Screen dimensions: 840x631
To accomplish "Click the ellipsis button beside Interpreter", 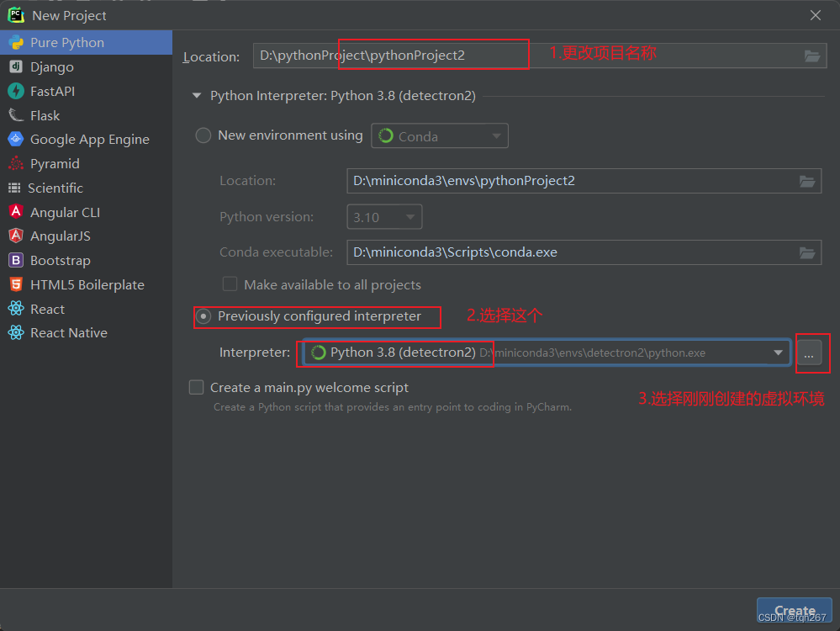I will [812, 353].
